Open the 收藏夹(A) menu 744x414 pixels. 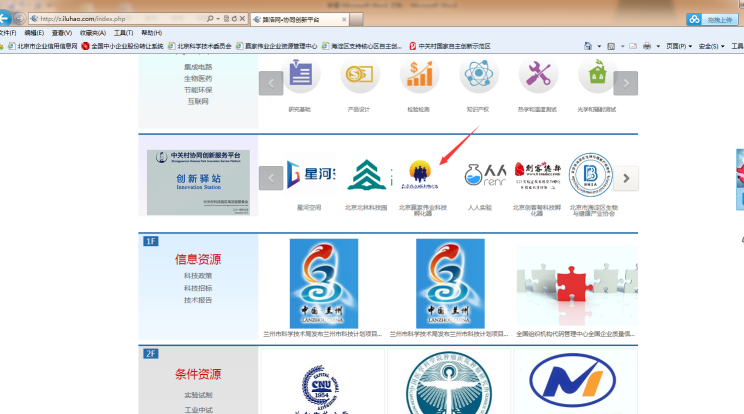93,33
